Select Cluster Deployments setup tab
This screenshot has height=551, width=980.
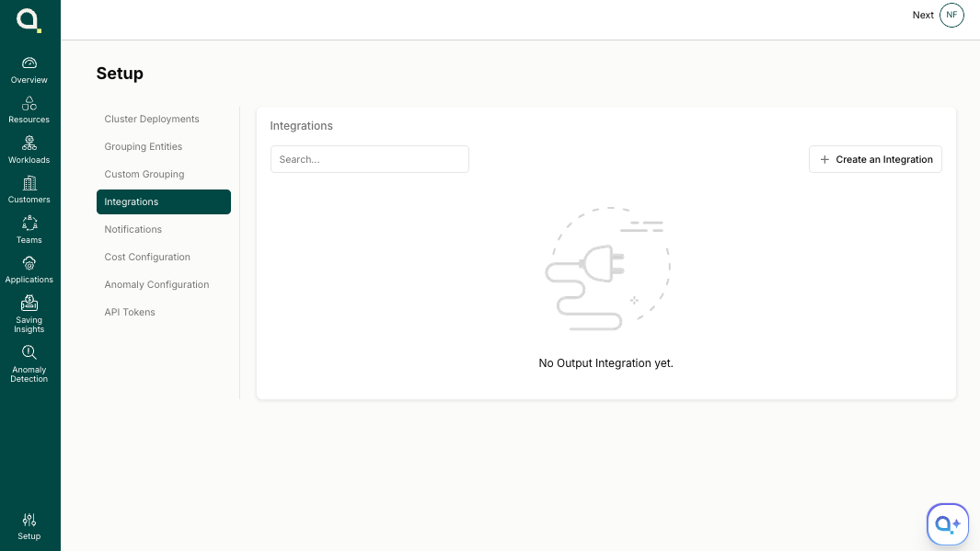point(164,119)
